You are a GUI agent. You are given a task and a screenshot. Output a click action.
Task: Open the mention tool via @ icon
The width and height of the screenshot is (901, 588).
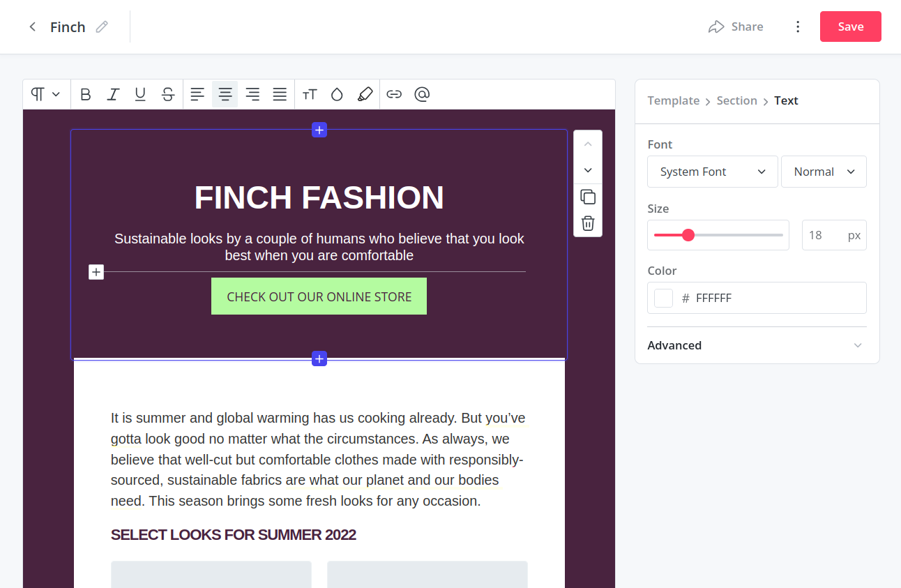click(421, 94)
